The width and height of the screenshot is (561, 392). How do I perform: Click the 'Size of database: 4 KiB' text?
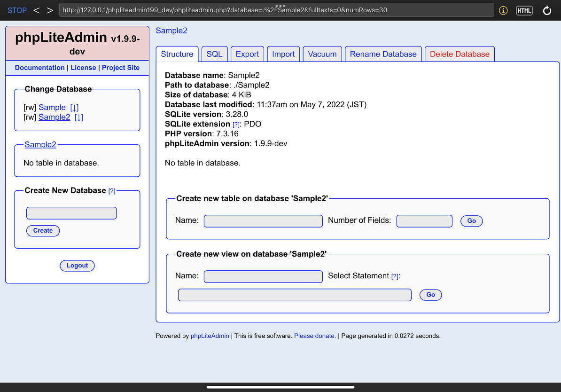(x=208, y=95)
